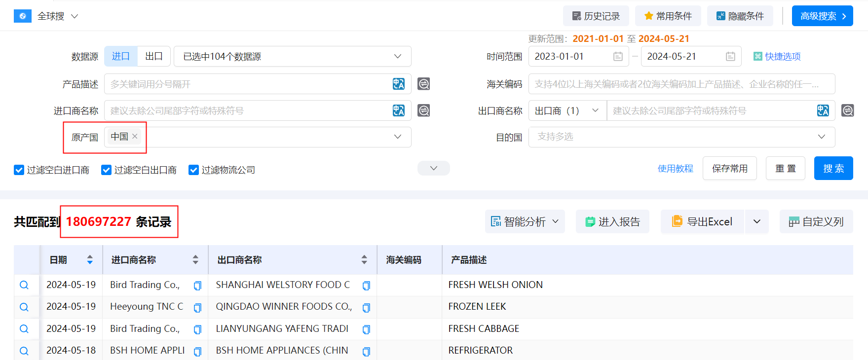This screenshot has height=360, width=868.
Task: Remove the 中国 tag from origin country
Action: coord(135,137)
